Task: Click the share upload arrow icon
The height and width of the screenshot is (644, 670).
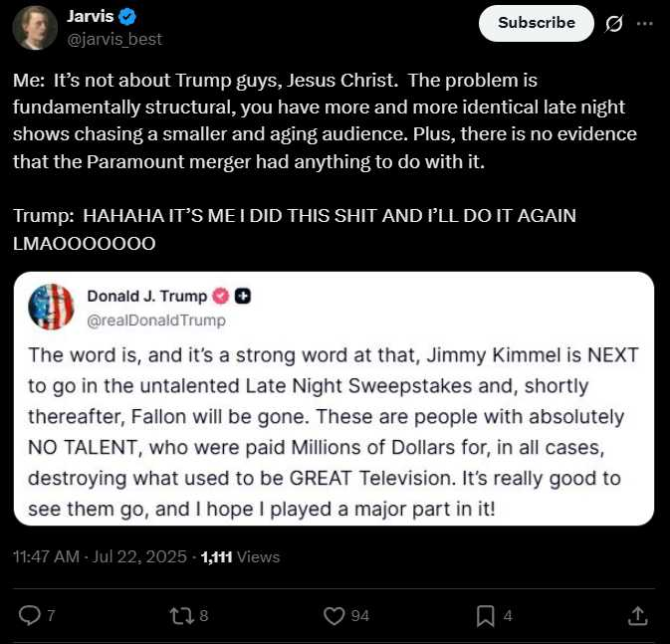Action: 637,616
